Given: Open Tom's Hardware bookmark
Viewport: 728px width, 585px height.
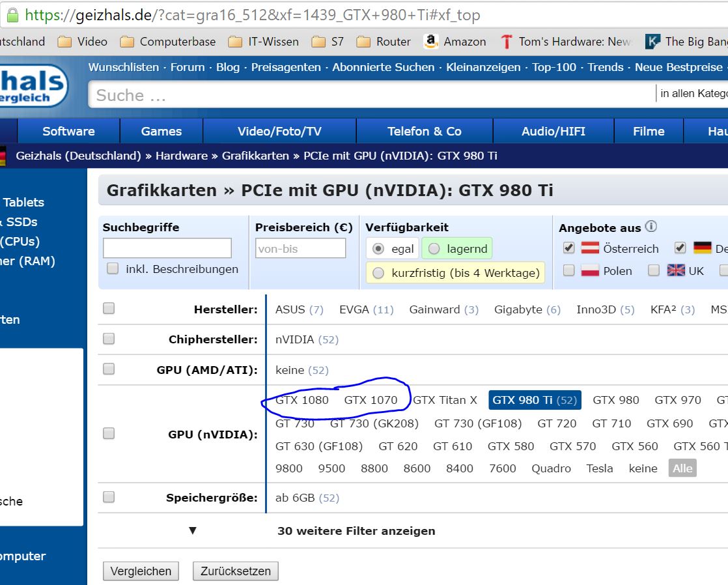Looking at the screenshot, I should click(566, 42).
